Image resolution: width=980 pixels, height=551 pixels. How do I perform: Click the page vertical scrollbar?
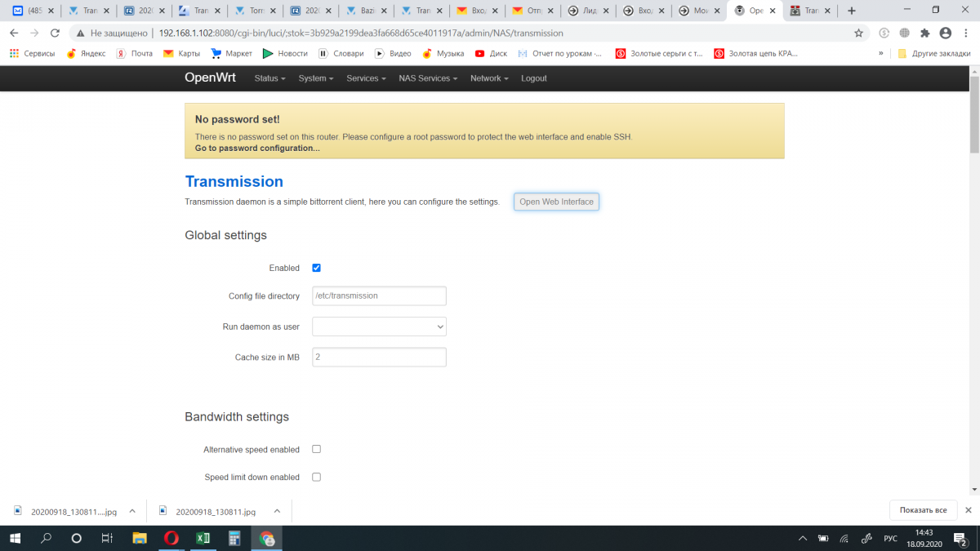click(x=973, y=114)
